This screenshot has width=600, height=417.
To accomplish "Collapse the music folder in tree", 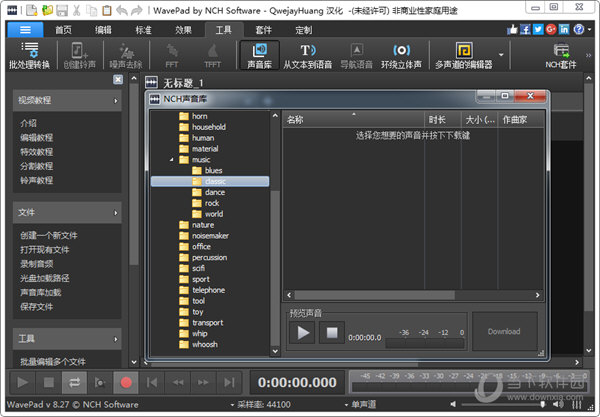I will click(171, 160).
